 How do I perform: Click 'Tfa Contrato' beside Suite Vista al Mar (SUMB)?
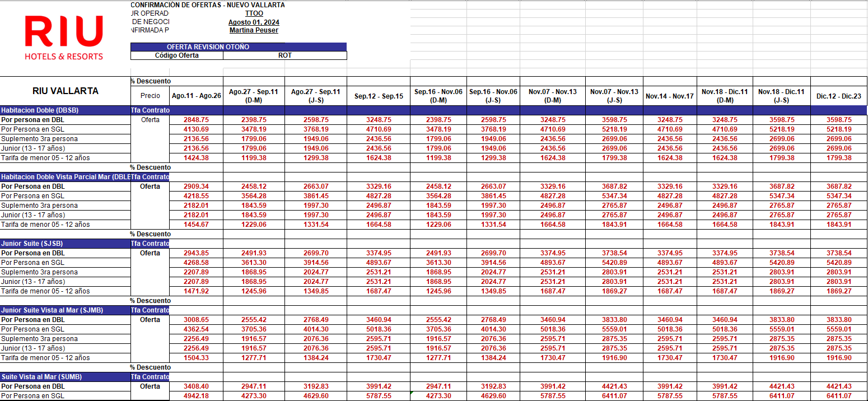150,377
